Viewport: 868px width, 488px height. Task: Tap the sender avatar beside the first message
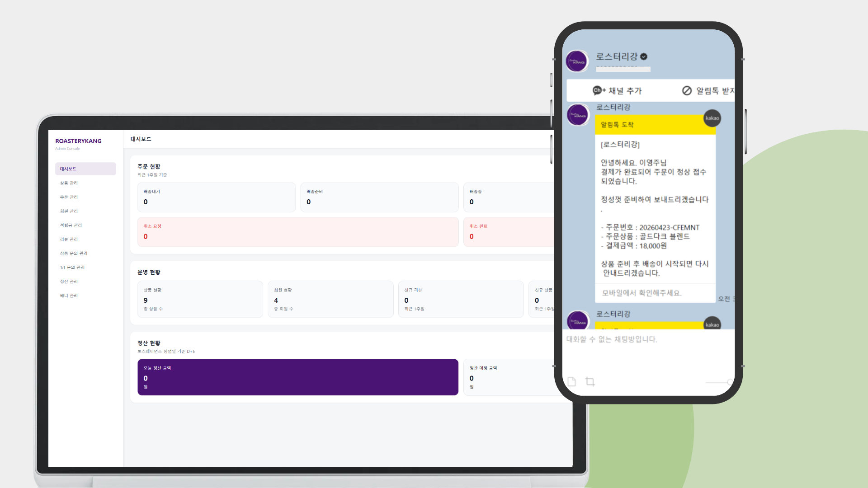[578, 115]
